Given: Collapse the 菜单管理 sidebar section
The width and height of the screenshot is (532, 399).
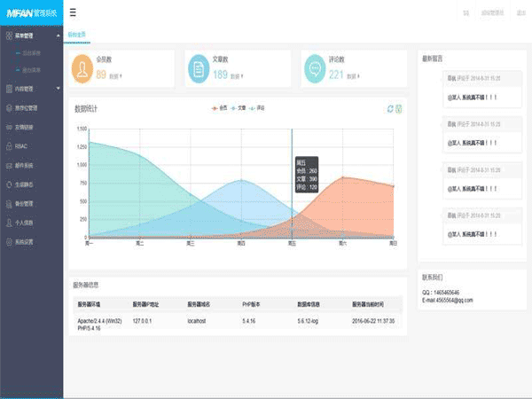Looking at the screenshot, I should pyautogui.click(x=31, y=36).
